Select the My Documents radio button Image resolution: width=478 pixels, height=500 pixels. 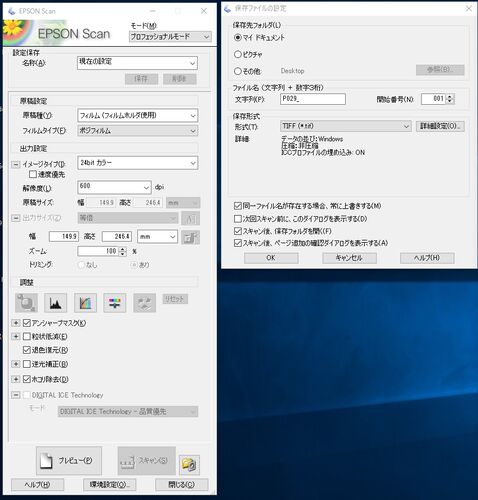pos(238,37)
